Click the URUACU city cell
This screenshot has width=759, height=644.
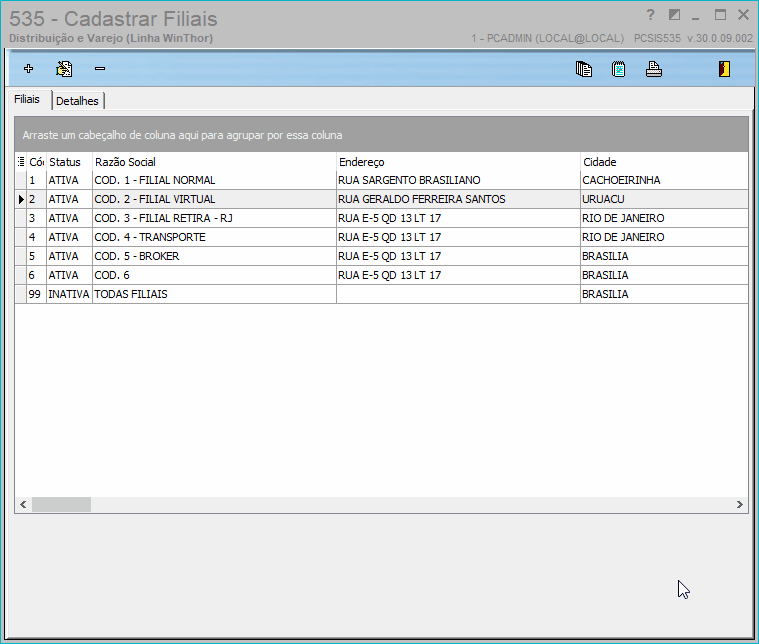(x=664, y=199)
